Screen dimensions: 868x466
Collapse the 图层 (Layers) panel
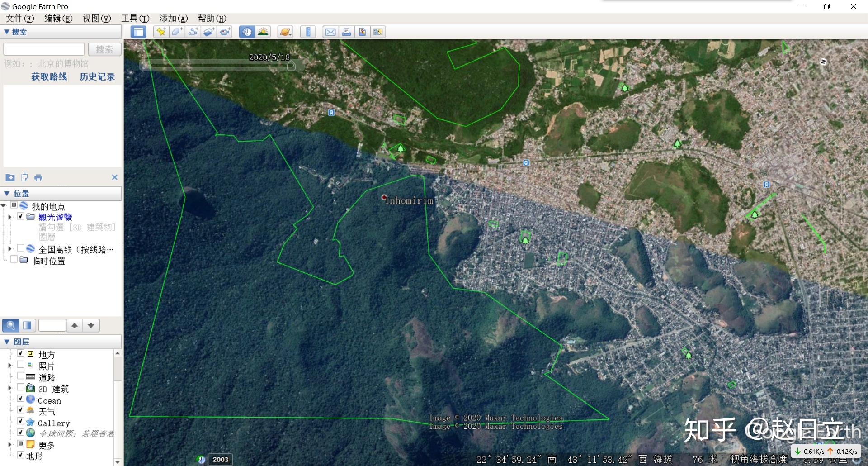point(7,342)
